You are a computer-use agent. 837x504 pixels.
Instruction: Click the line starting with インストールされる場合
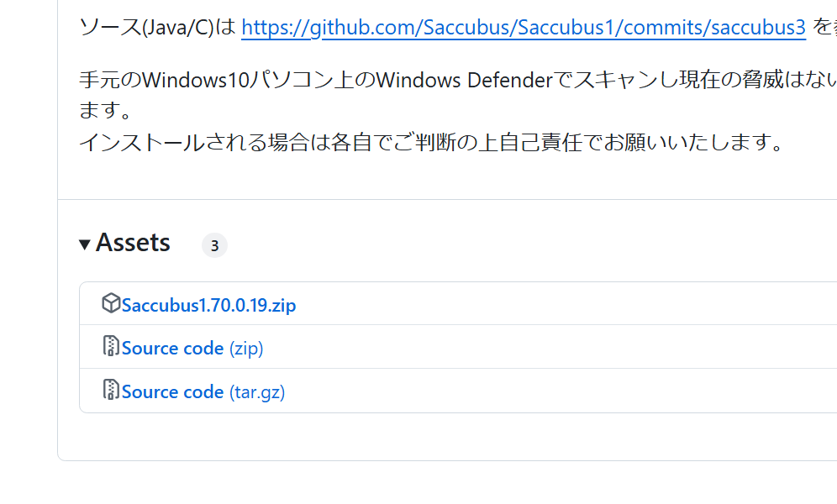pos(430,142)
